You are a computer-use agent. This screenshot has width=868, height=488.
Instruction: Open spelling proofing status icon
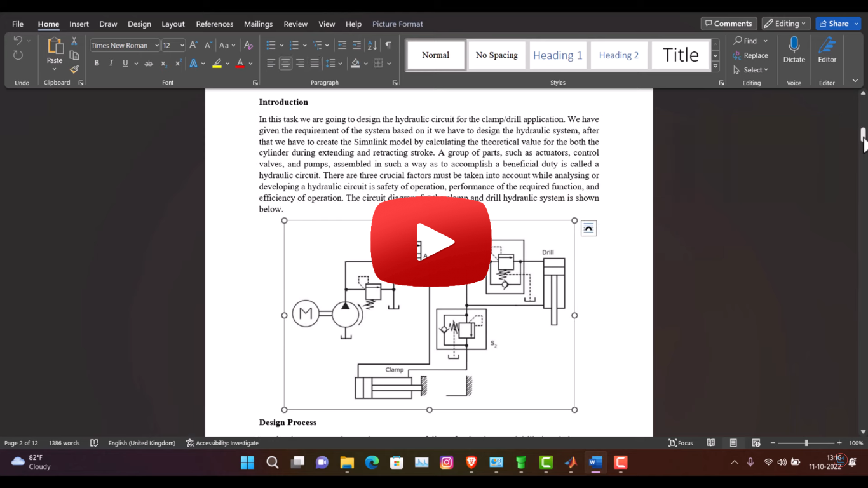(94, 443)
